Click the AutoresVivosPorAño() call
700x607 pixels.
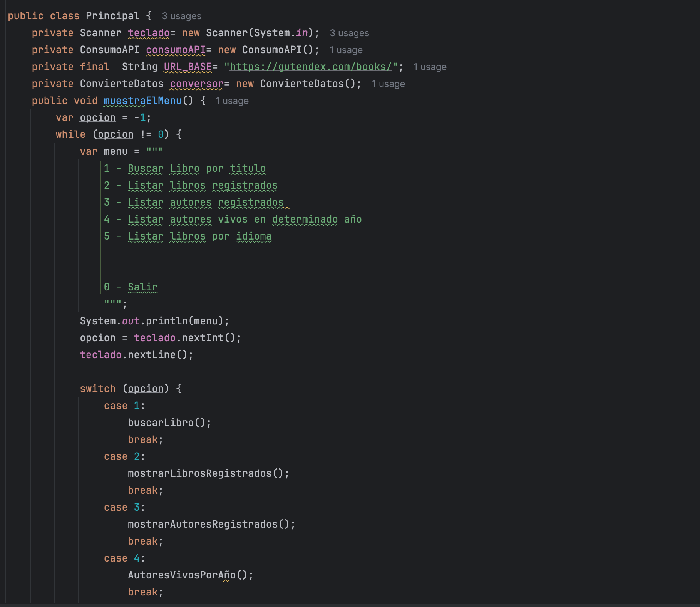pyautogui.click(x=191, y=575)
